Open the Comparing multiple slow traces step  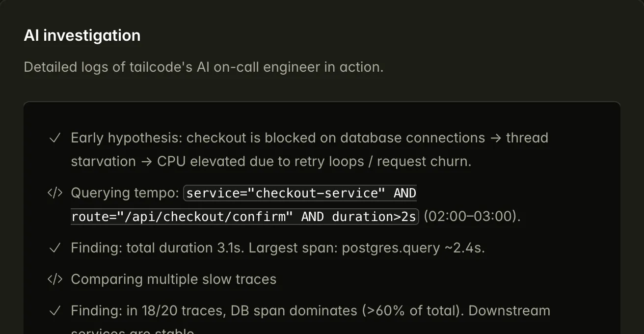click(173, 279)
